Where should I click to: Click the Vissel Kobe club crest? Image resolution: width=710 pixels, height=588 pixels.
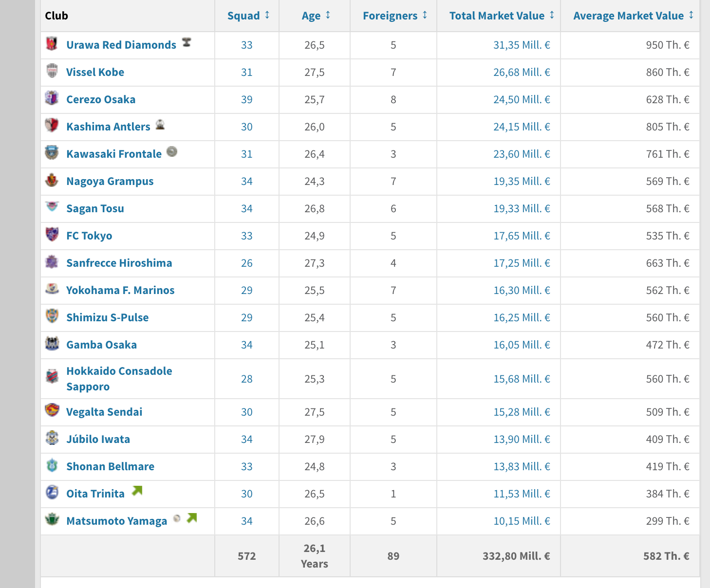click(52, 71)
